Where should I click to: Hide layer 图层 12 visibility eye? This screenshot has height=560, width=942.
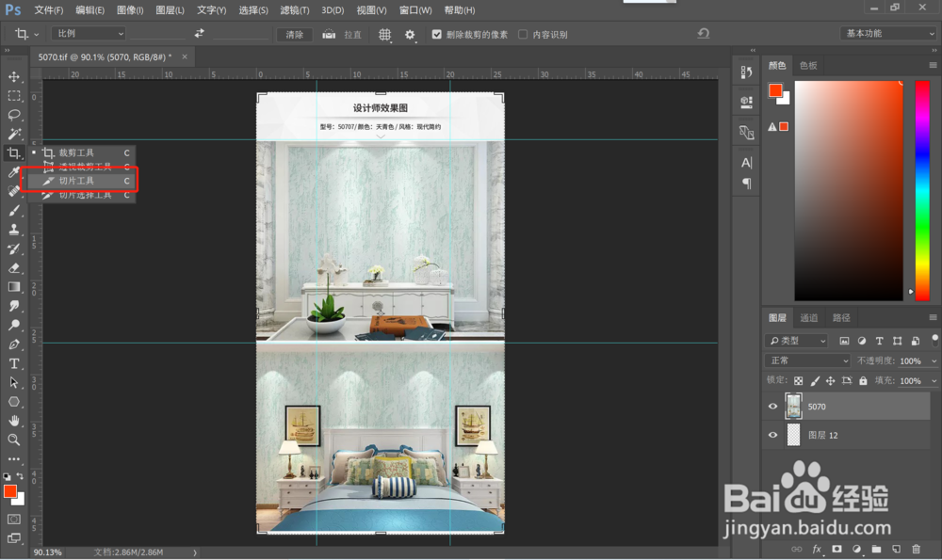[x=772, y=435]
